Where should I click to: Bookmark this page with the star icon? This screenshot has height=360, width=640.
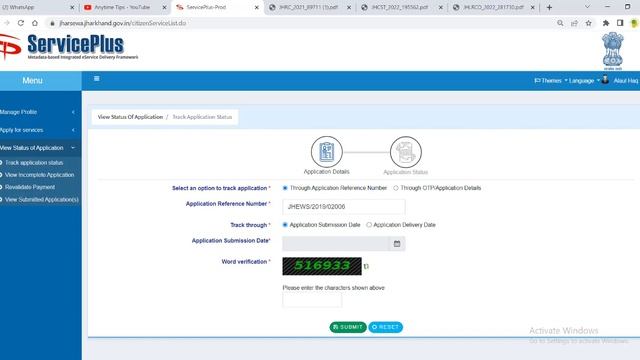click(589, 23)
